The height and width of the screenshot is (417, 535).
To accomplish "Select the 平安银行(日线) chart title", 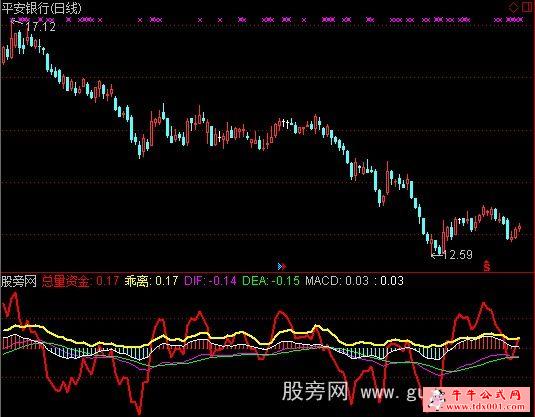I will coord(41,8).
